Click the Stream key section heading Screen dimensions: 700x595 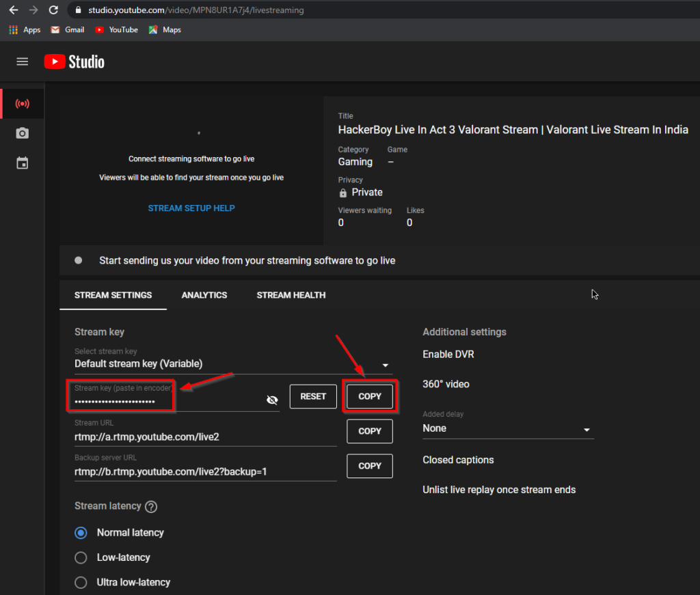pos(100,332)
